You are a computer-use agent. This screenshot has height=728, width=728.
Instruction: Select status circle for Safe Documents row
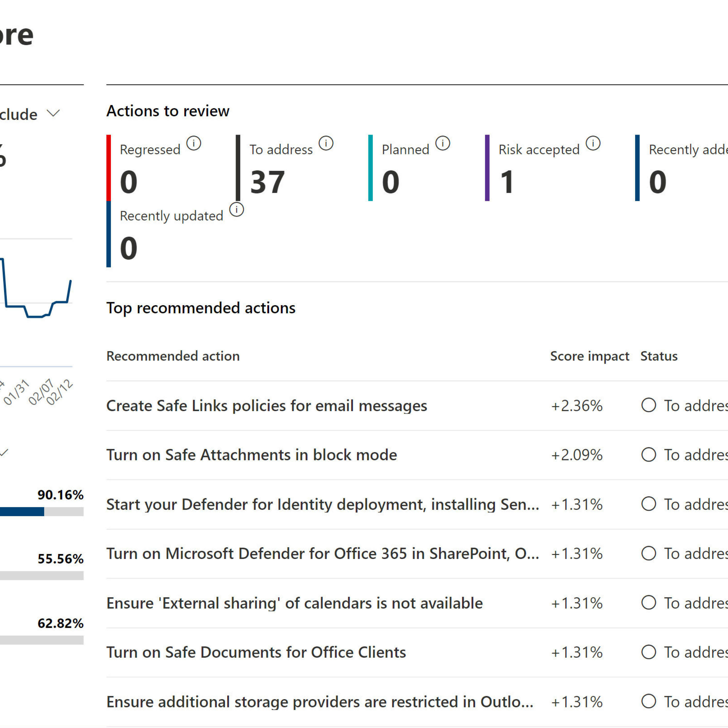(x=648, y=652)
